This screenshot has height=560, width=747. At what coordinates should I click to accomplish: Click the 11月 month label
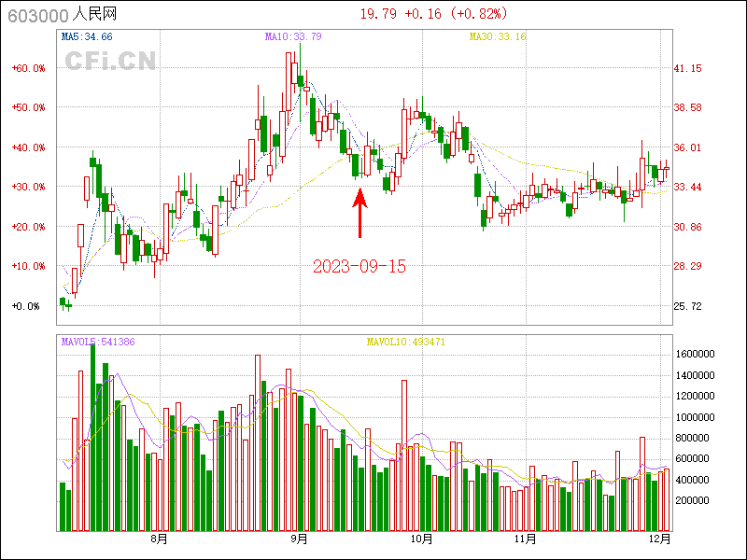526,539
